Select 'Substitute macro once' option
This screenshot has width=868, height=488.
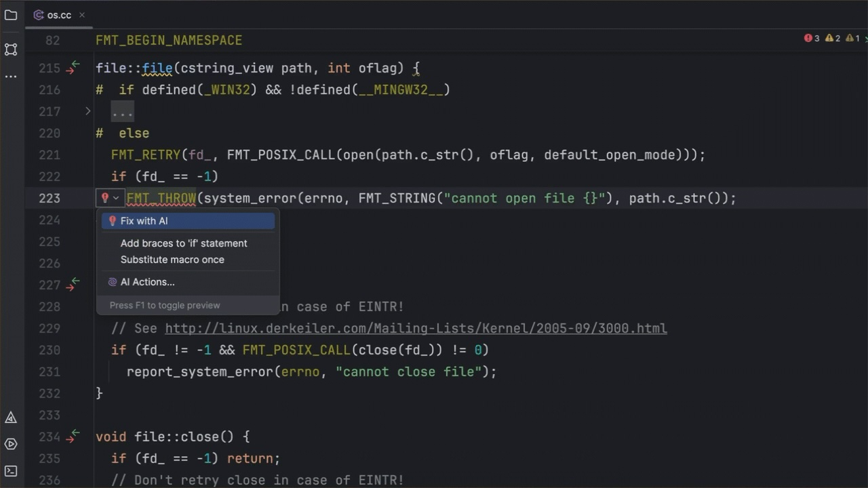coord(172,260)
